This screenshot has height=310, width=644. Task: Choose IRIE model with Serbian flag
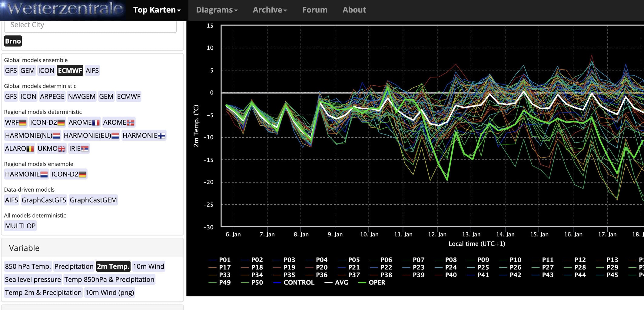point(78,148)
